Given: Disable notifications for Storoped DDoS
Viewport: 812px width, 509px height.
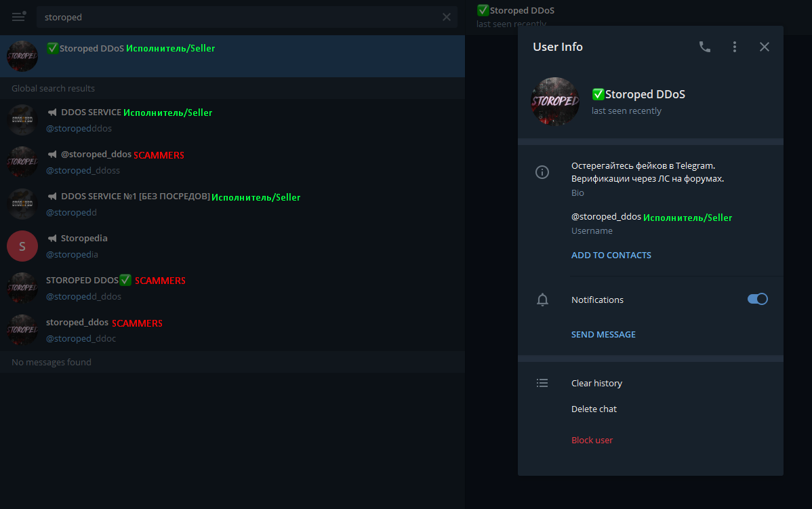Looking at the screenshot, I should coord(757,299).
